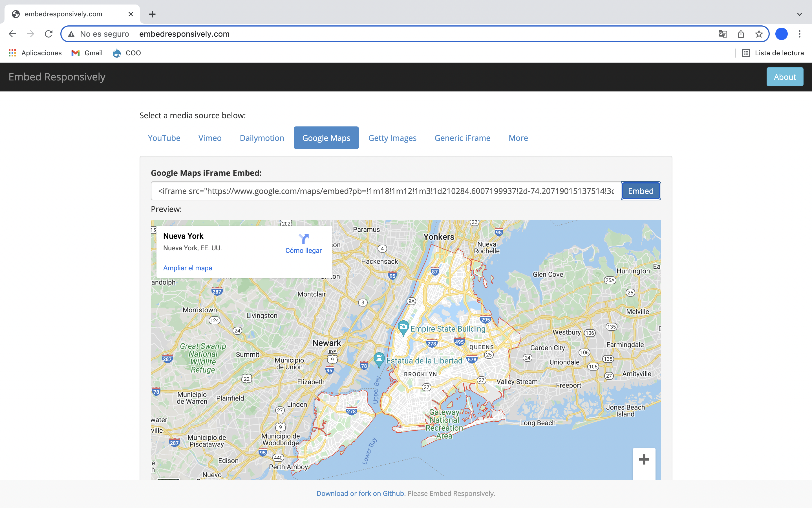The height and width of the screenshot is (508, 812).
Task: Click the Estatua de la Libertad marker
Action: coord(379,360)
